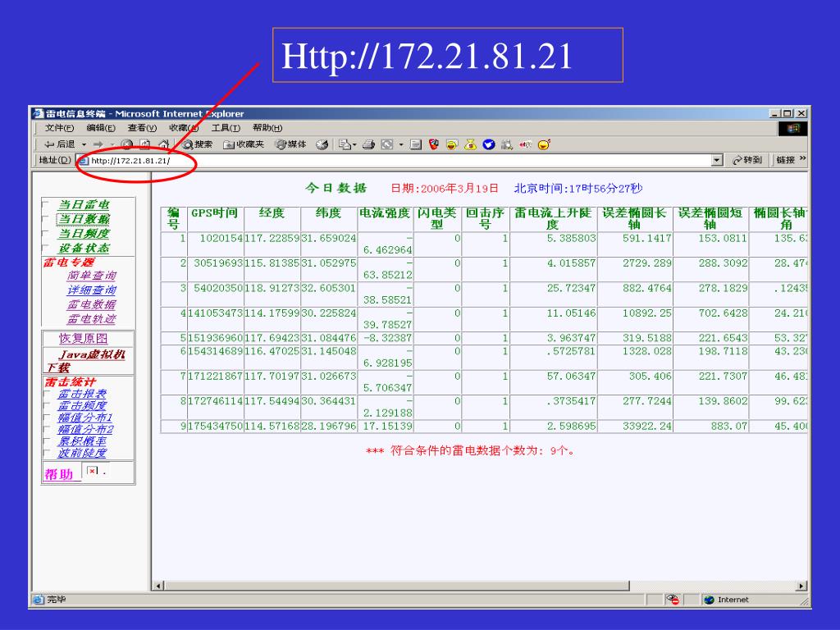Screen dimensions: 840x630
Task: Click the pop-up blocked icon in status bar
Action: (x=673, y=600)
